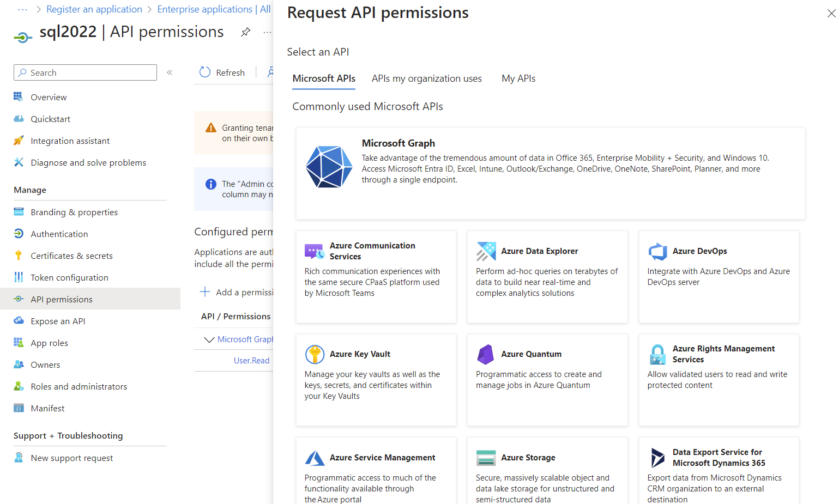Click the Azure DevOps card description text

[719, 277]
